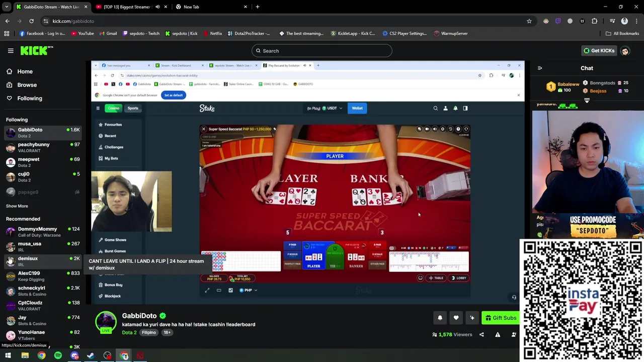Viewport: 644px width, 362px height.
Task: Report the stream via the warning triangle icon
Action: pyautogui.click(x=498, y=334)
